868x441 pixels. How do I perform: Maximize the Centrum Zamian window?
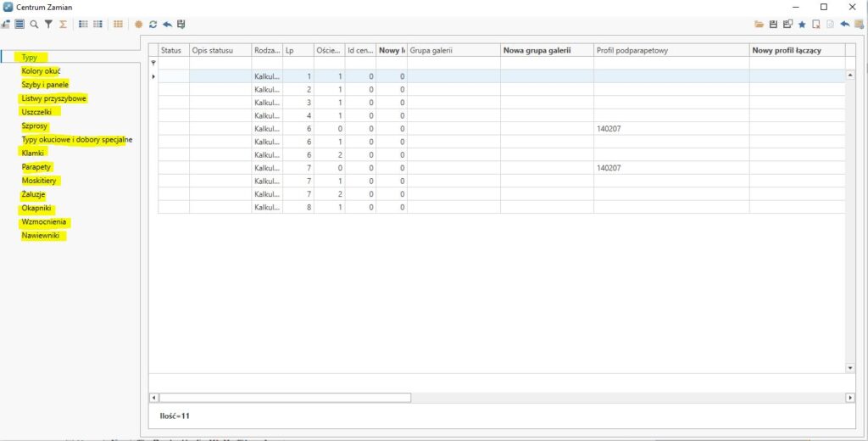824,7
